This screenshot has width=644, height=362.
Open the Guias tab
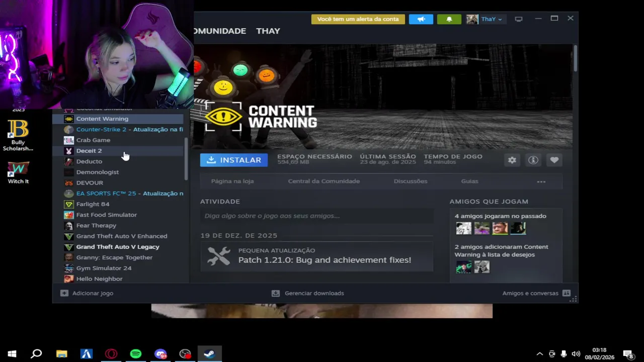click(469, 181)
